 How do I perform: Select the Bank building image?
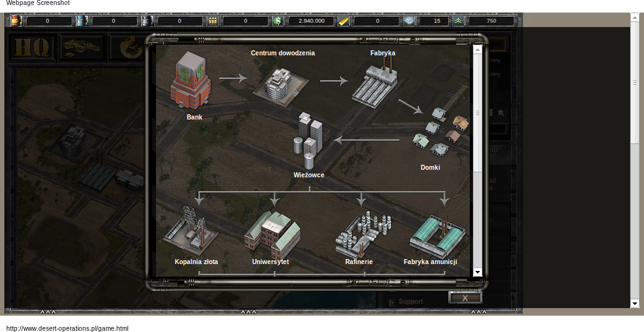pyautogui.click(x=191, y=80)
